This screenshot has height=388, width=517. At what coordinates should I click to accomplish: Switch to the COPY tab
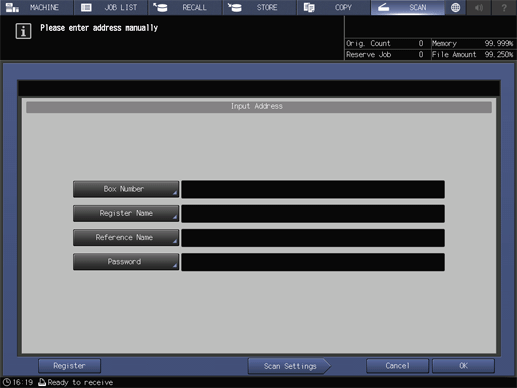334,7
